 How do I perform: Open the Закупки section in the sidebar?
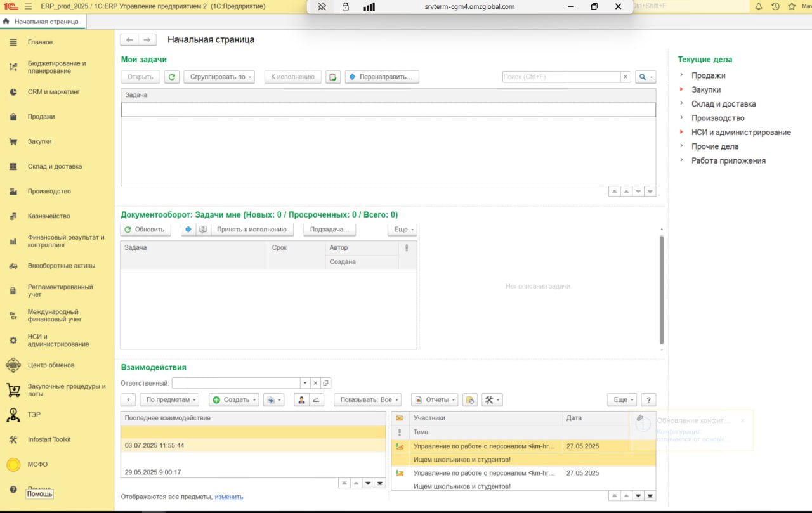coord(39,141)
